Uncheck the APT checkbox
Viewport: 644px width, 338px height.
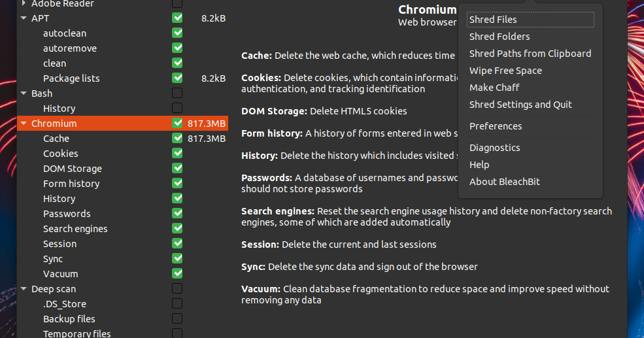[x=177, y=18]
